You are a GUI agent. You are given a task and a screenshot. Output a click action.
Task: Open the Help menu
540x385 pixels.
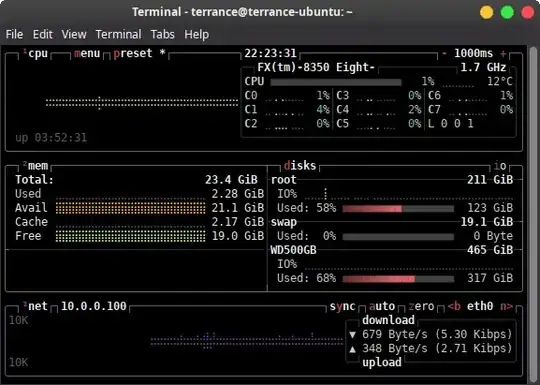point(196,34)
